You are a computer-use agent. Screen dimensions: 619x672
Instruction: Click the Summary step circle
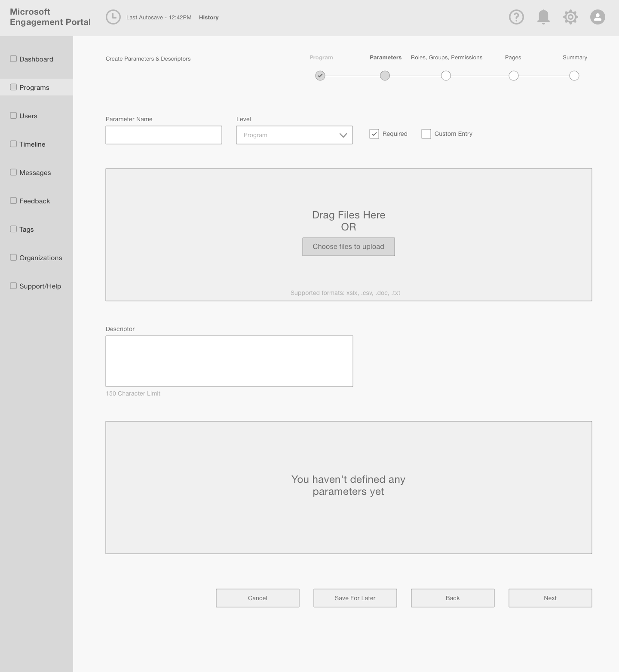click(x=574, y=76)
